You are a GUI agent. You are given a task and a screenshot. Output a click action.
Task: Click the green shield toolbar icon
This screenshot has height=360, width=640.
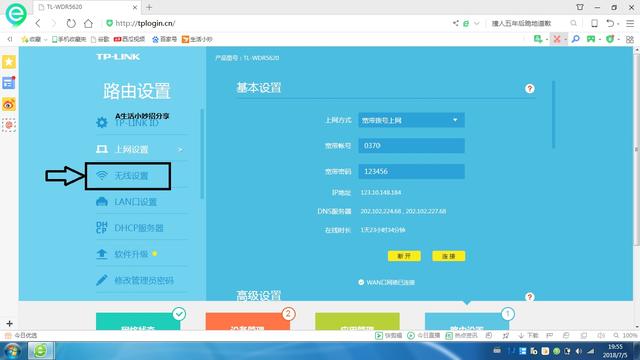coord(610,39)
